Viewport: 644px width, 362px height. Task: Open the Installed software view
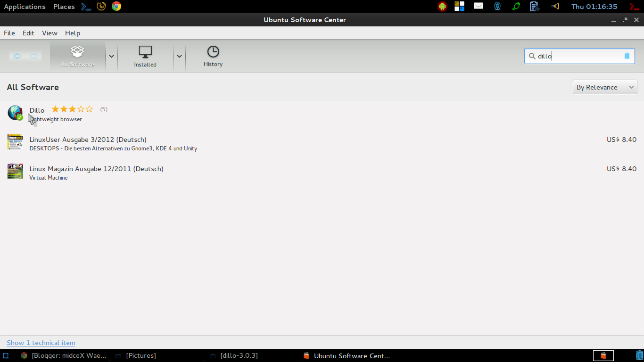point(145,56)
